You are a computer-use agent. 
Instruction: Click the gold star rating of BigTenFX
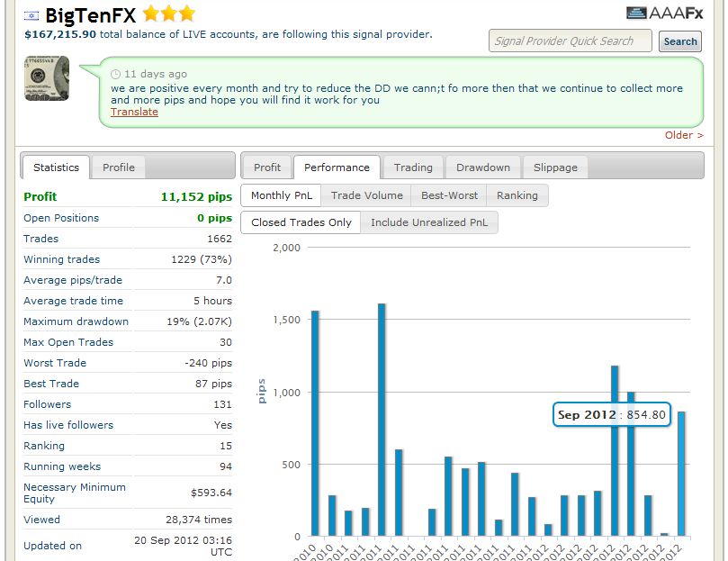pos(169,14)
